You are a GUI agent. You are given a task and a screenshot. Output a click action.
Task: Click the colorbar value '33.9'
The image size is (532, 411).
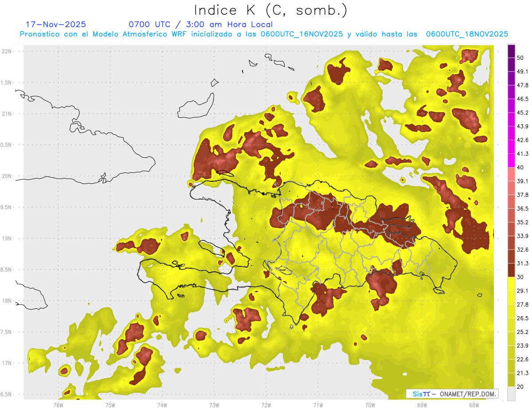coord(523,236)
